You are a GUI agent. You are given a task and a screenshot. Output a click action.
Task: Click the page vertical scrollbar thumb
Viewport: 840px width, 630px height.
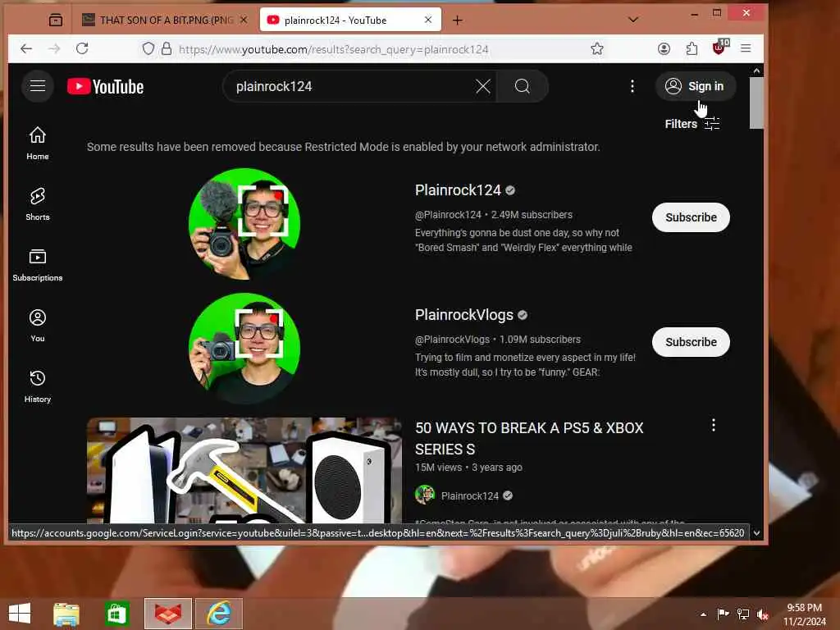tap(756, 103)
